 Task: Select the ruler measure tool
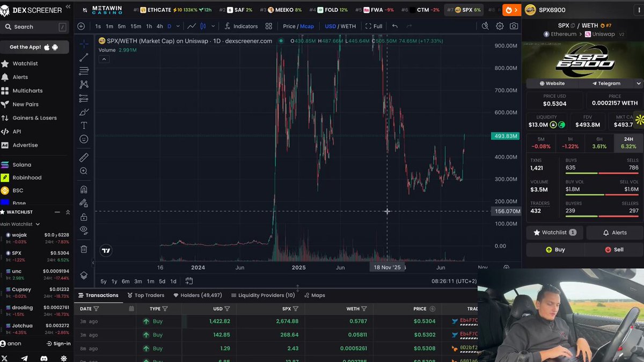click(x=84, y=158)
